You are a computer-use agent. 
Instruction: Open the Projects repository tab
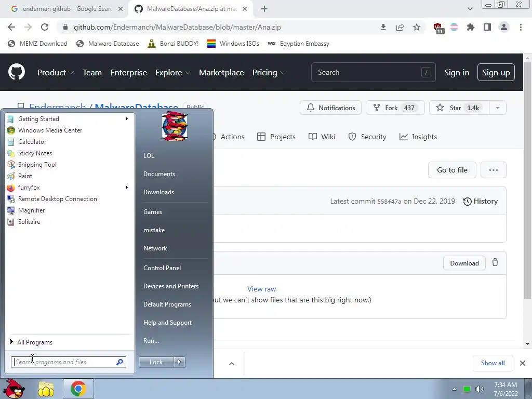276,137
